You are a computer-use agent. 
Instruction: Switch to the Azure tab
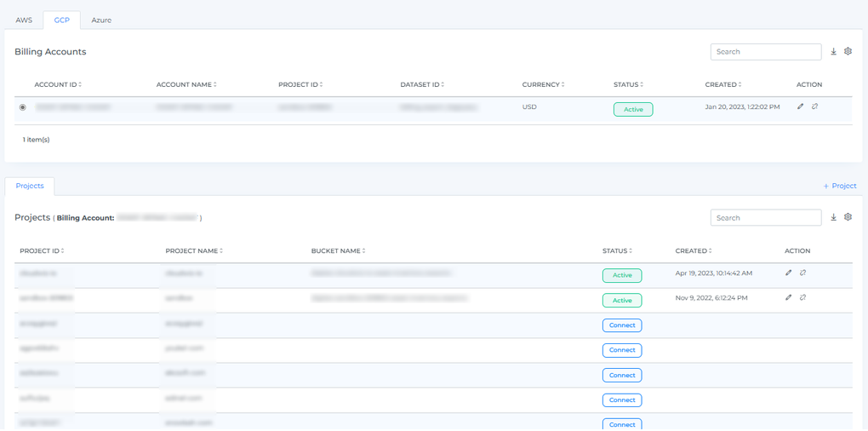click(101, 20)
